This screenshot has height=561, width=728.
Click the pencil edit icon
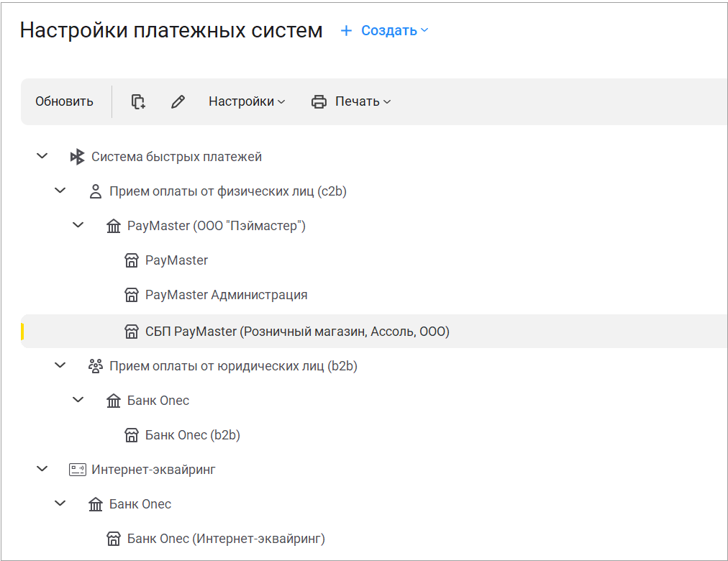click(178, 101)
